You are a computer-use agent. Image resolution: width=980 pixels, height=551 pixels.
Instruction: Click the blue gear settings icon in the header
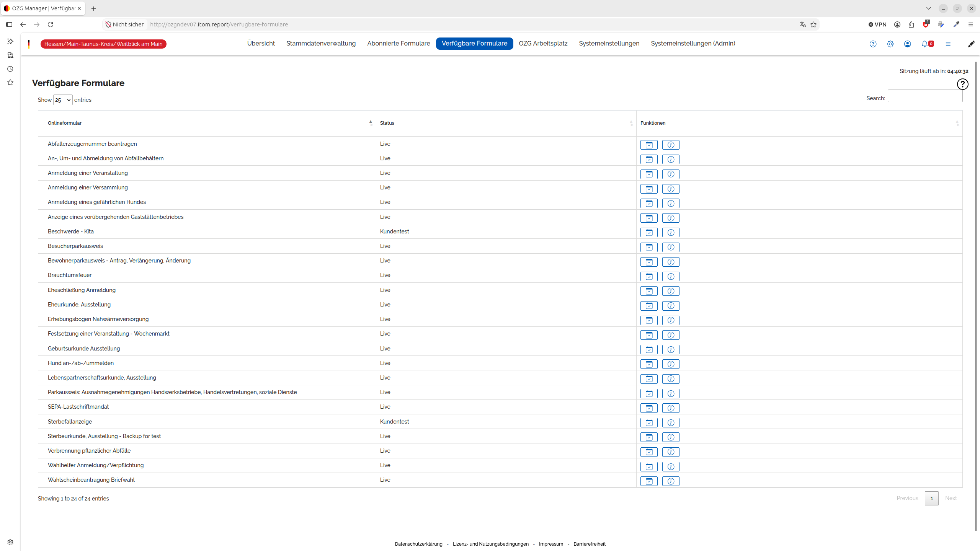pos(890,44)
